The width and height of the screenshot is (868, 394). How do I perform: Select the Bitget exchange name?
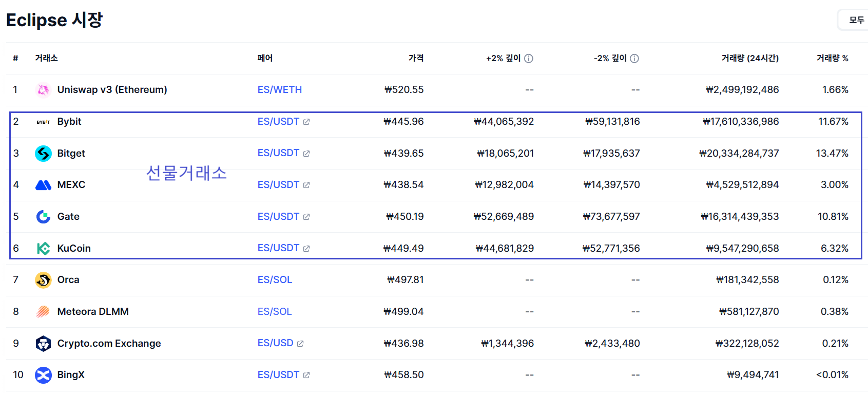click(x=71, y=153)
